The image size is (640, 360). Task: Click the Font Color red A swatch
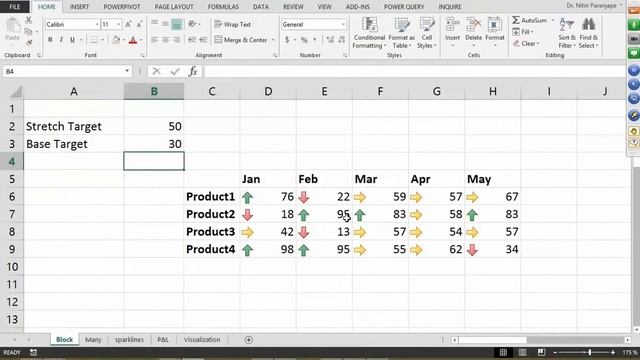pos(133,40)
